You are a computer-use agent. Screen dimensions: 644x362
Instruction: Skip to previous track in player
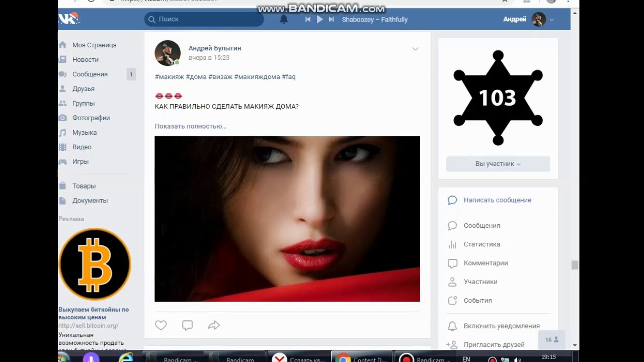(x=308, y=20)
